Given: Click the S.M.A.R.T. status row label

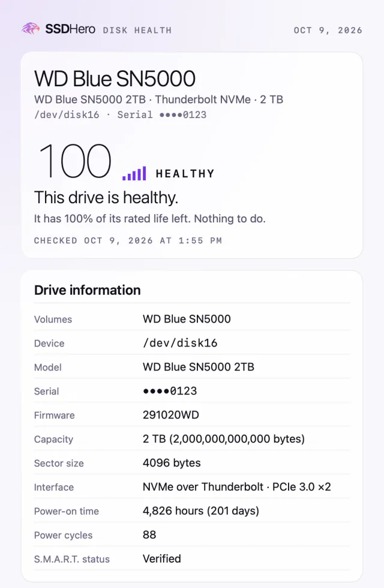Looking at the screenshot, I should pyautogui.click(x=72, y=559).
